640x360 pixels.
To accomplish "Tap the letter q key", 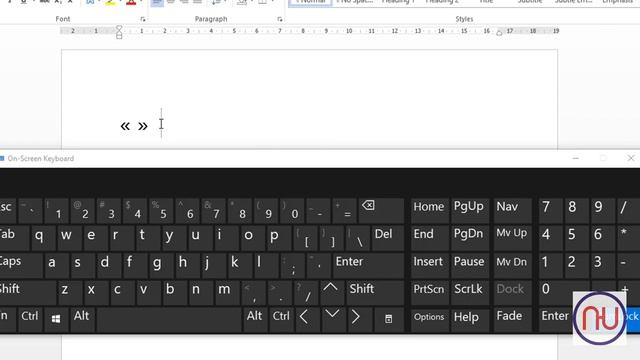I will (x=43, y=238).
